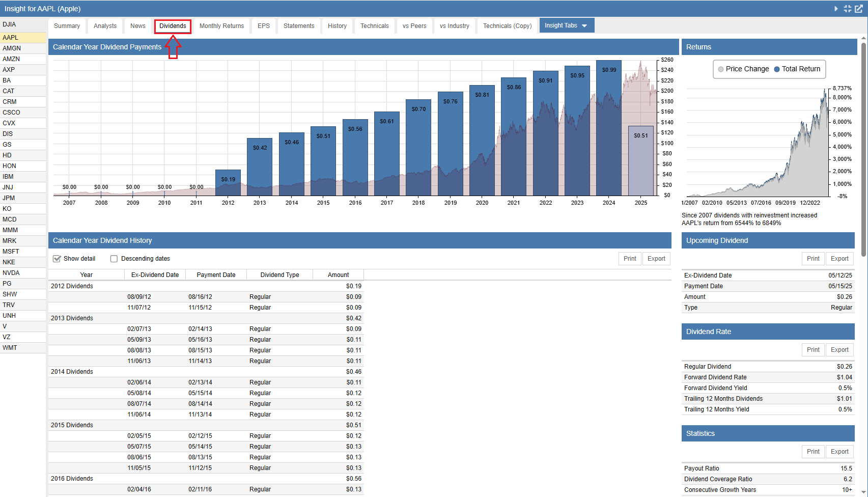Viewport: 868px width, 497px height.
Task: Print the Statistics panel
Action: (813, 452)
